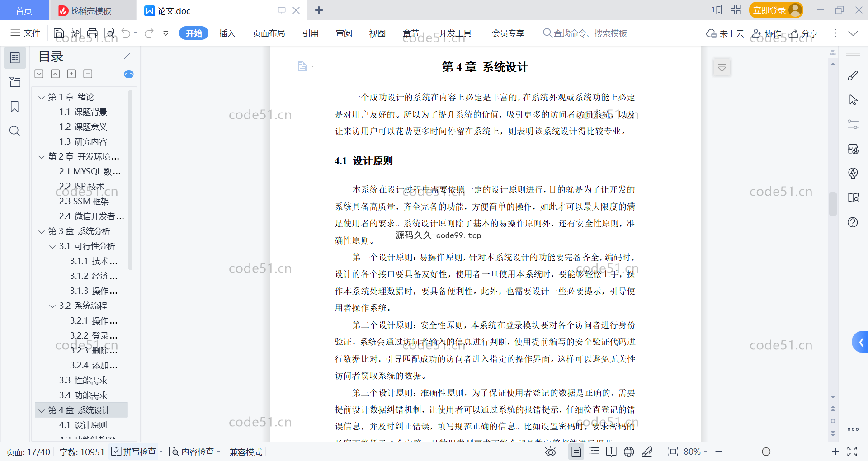This screenshot has width=868, height=461.
Task: Click the eye protection mode icon in status bar
Action: [551, 452]
